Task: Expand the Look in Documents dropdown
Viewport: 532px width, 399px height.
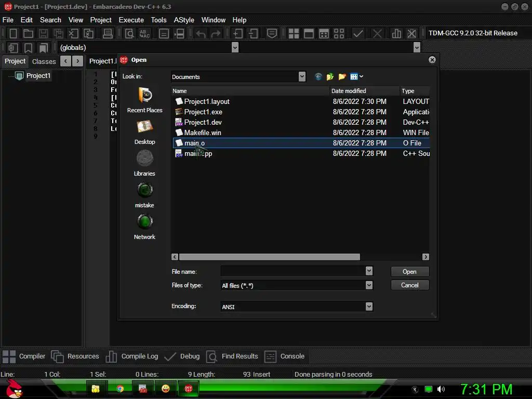Action: tap(302, 77)
